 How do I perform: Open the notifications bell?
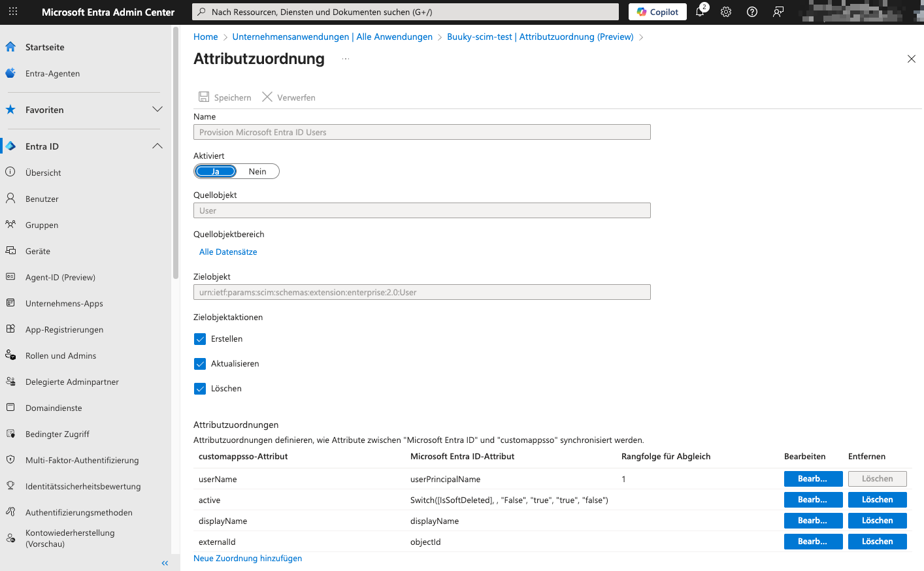(x=699, y=11)
